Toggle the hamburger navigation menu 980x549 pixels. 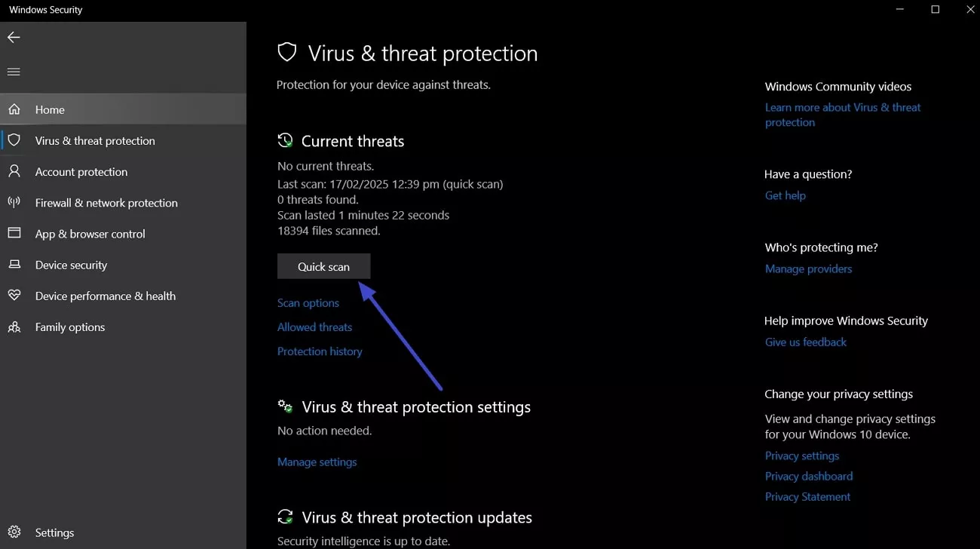[14, 72]
